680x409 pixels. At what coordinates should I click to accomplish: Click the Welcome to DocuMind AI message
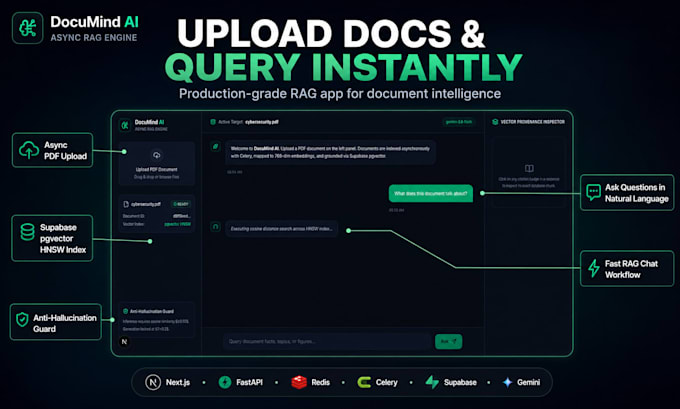[x=330, y=152]
